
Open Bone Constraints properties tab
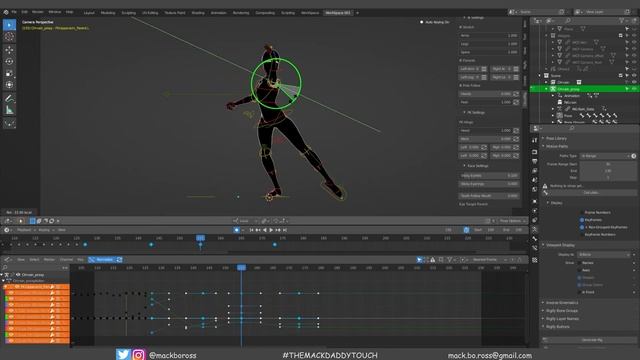535,248
